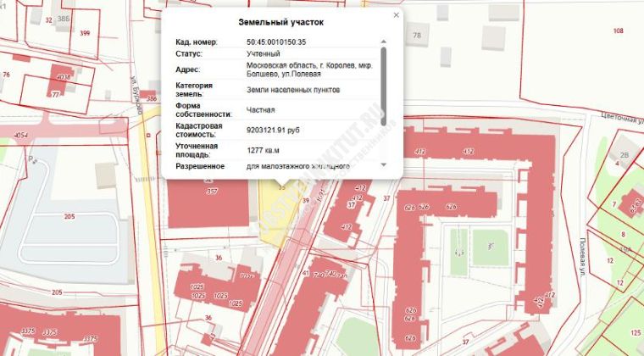Click the cadastral cost value 9203121.91 руб
644x356 pixels.
[x=273, y=131]
